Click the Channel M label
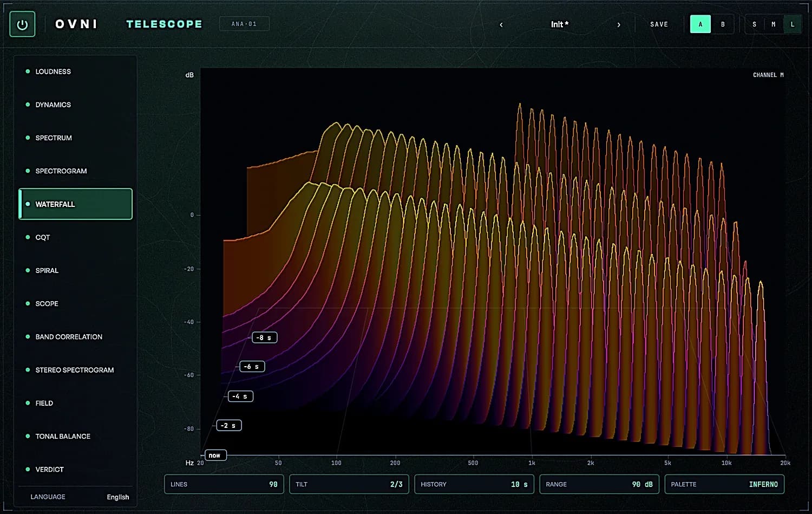The height and width of the screenshot is (514, 812). coord(768,75)
